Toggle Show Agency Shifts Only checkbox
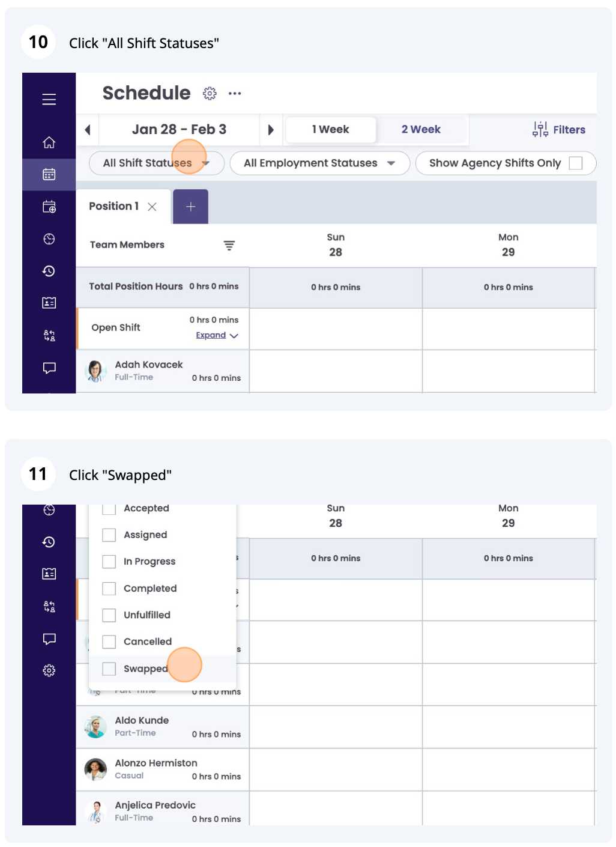 click(575, 163)
